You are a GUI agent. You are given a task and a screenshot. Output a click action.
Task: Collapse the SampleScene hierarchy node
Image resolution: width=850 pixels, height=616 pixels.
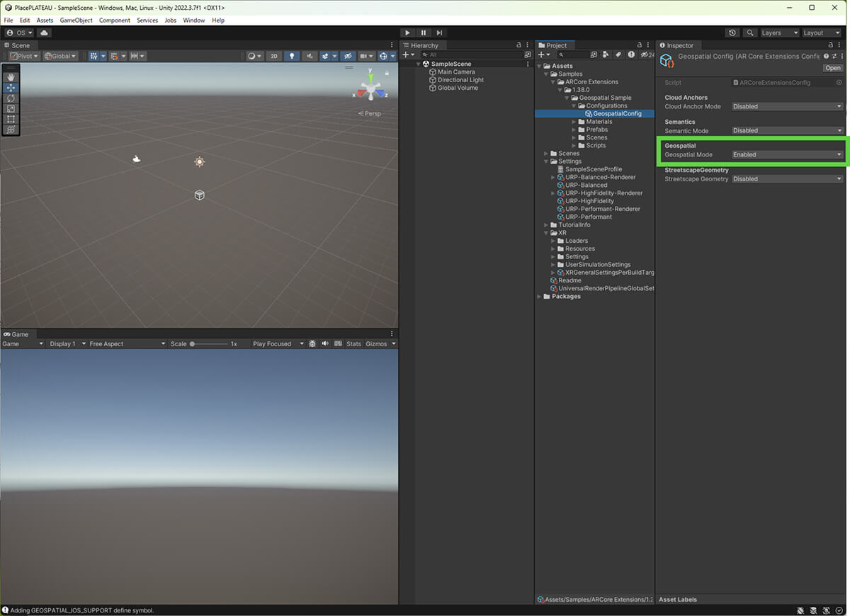tap(419, 64)
